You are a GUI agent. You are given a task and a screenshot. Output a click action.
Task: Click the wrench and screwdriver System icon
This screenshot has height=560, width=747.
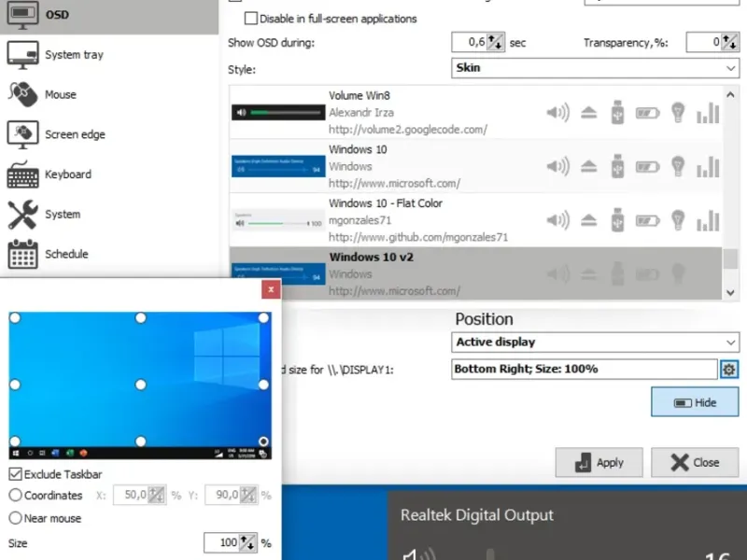click(x=22, y=215)
